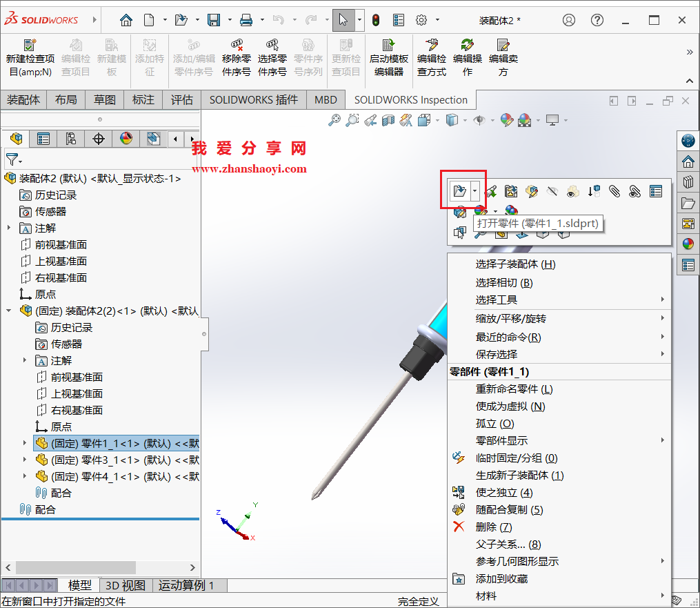The height and width of the screenshot is (608, 700).
Task: Click the Hide Components crossed-eye icon
Action: click(x=552, y=192)
